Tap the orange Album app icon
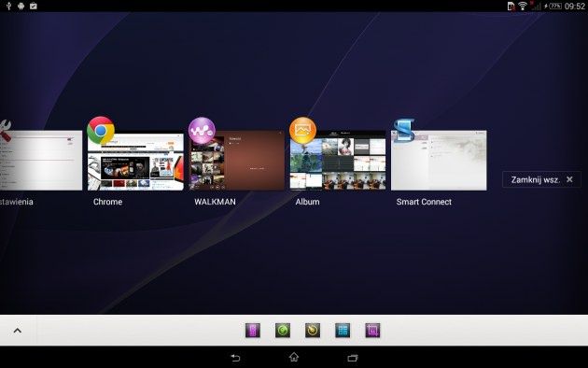Viewport: 588px width, 368px height. pyautogui.click(x=303, y=131)
